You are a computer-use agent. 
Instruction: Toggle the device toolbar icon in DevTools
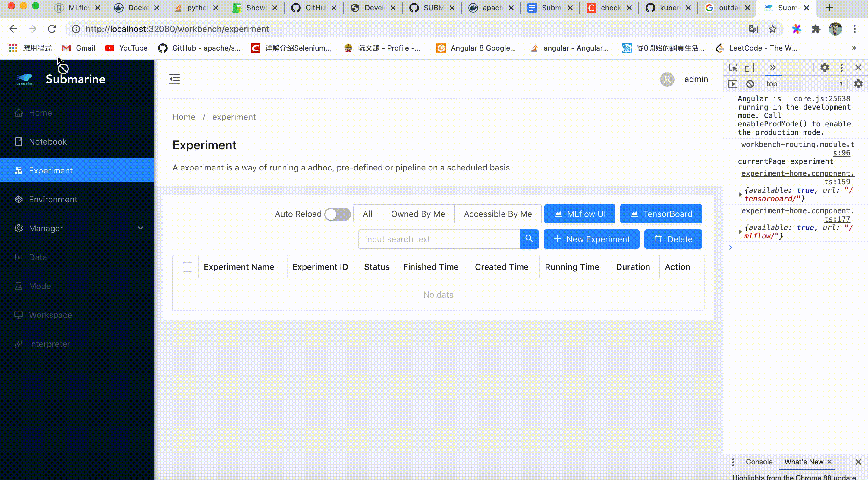click(x=749, y=68)
